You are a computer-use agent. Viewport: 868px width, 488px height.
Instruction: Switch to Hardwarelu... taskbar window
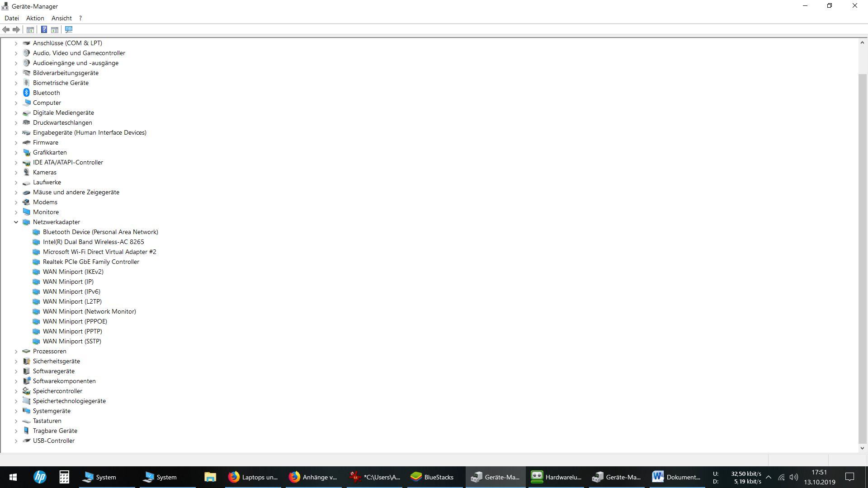(556, 477)
